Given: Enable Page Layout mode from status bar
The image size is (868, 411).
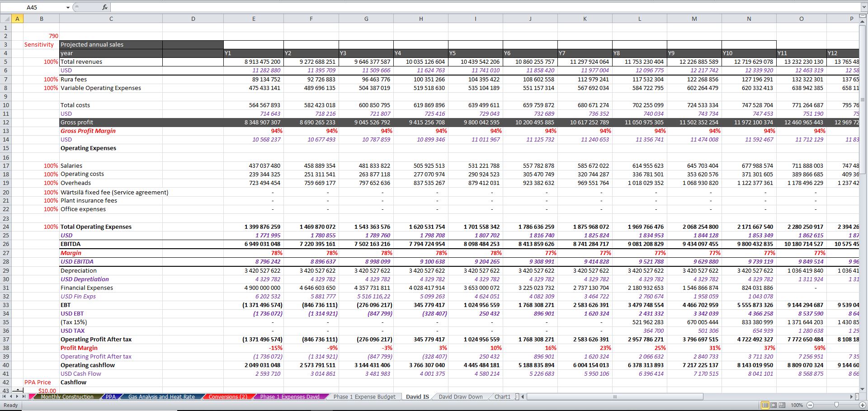Looking at the screenshot, I should coord(773,405).
